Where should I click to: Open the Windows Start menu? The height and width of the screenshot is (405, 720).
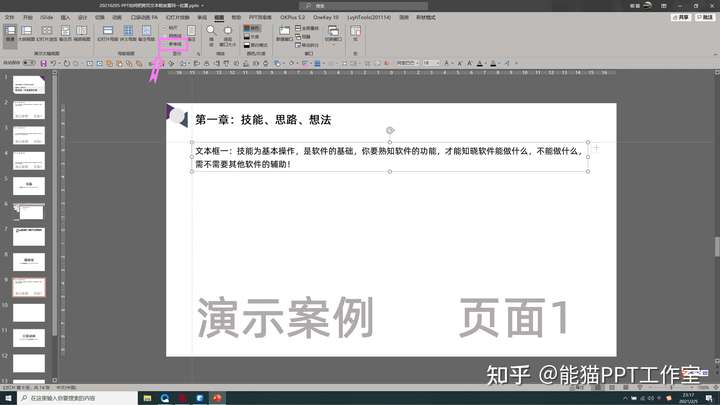pos(8,398)
